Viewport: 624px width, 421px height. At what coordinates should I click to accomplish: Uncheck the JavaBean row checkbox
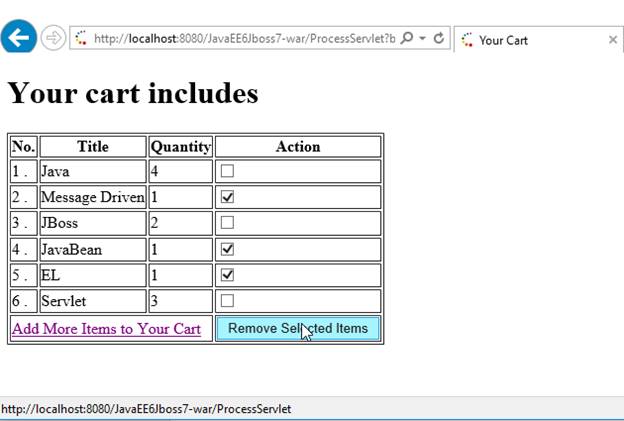coord(227,249)
